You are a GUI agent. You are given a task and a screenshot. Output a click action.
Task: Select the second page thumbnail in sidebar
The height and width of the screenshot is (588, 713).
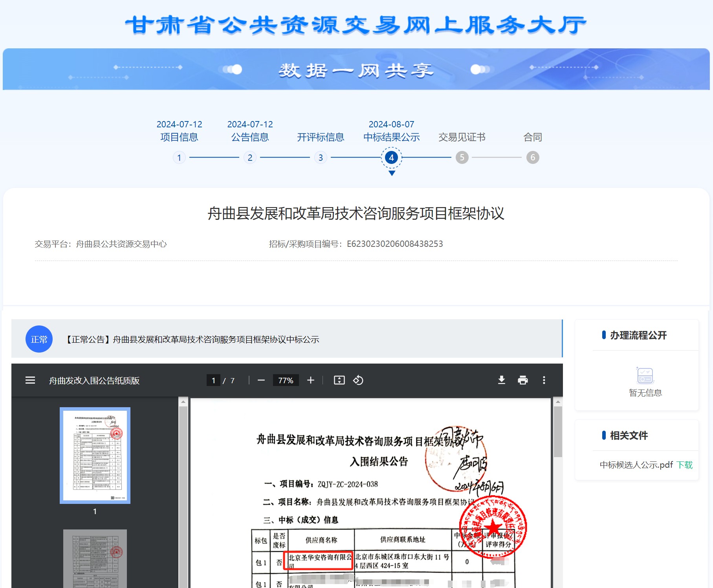95,559
